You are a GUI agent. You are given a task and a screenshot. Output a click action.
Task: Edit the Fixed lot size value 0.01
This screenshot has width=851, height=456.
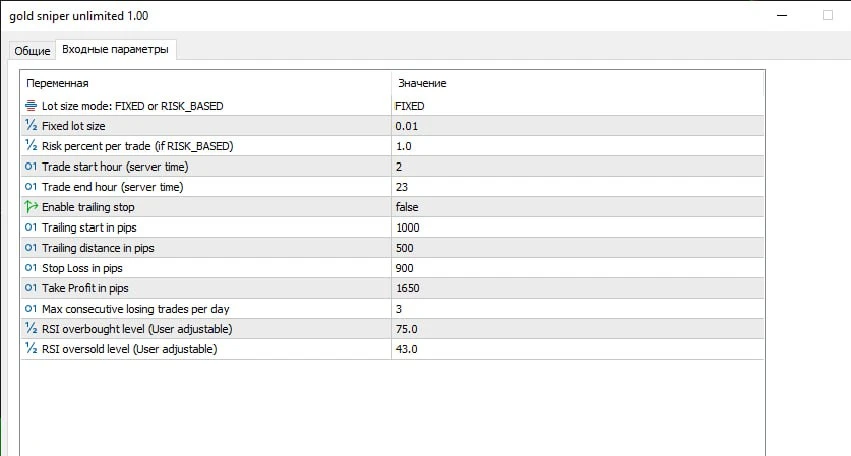click(x=407, y=126)
